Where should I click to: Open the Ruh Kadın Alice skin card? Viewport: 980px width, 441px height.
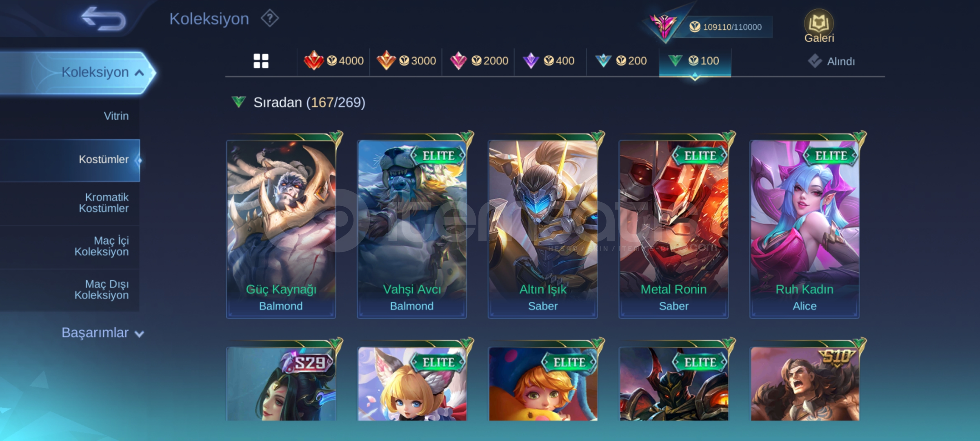804,229
